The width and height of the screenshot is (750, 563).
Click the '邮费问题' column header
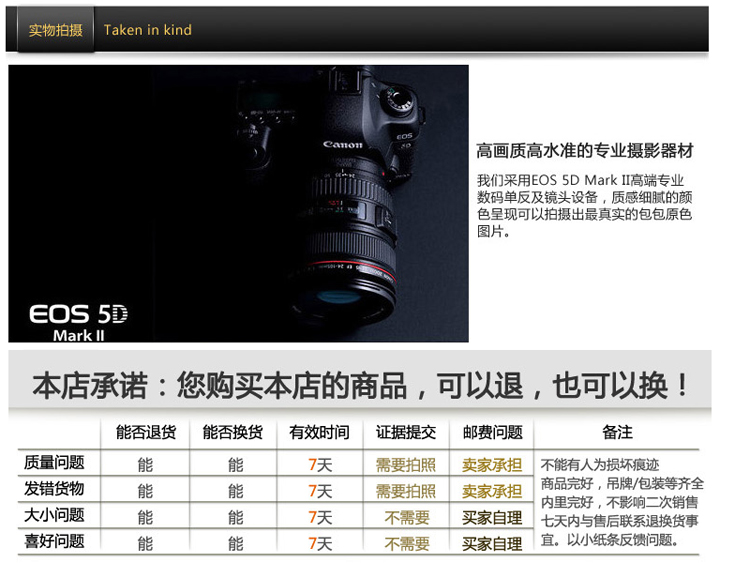492,432
